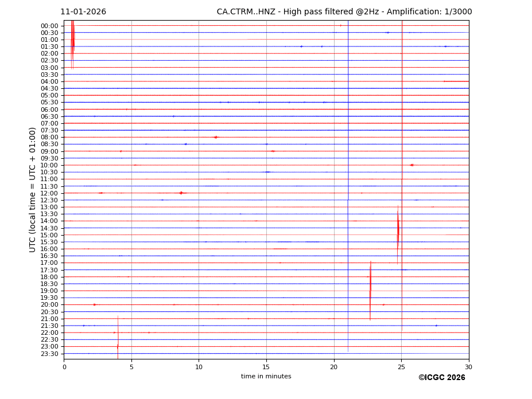Click the red burst at minute 9 on 12:00 trace
The image size is (532, 399).
(181, 193)
